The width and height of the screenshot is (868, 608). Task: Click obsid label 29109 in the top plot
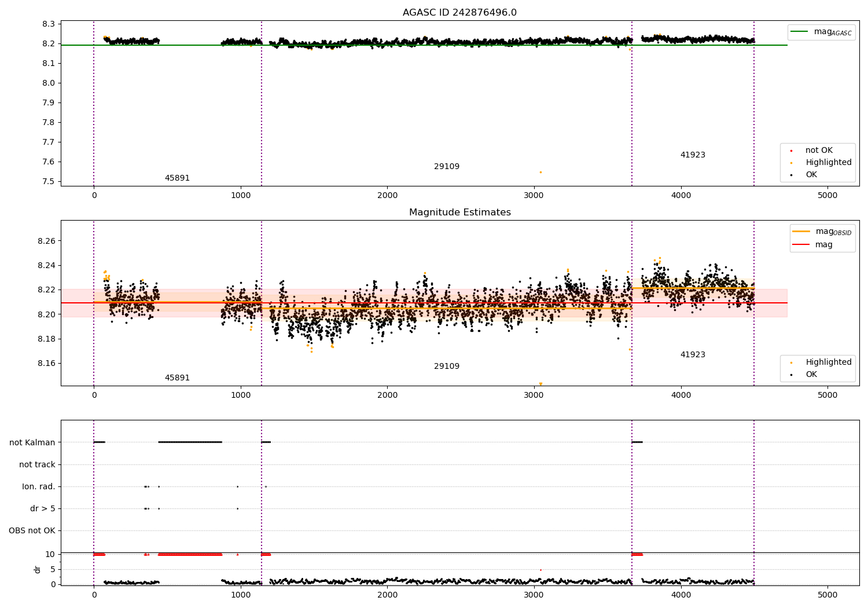click(447, 167)
